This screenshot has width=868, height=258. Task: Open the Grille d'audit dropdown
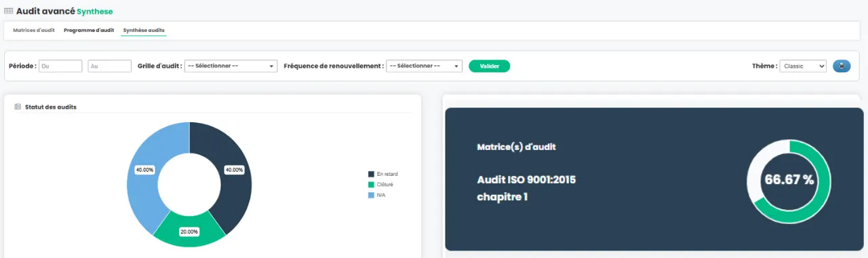(231, 66)
